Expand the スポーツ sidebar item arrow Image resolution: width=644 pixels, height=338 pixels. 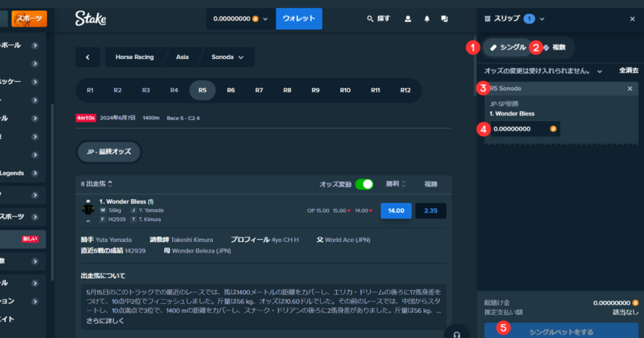point(35,217)
